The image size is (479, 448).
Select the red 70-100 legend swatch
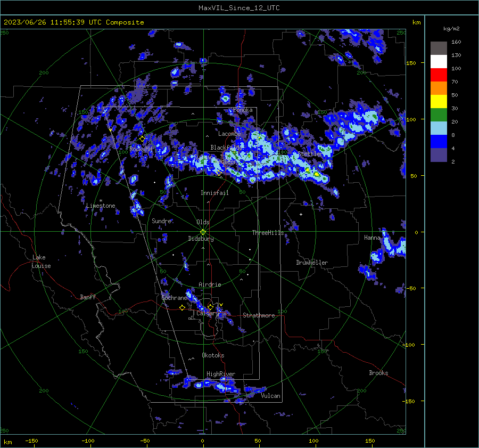pos(439,75)
